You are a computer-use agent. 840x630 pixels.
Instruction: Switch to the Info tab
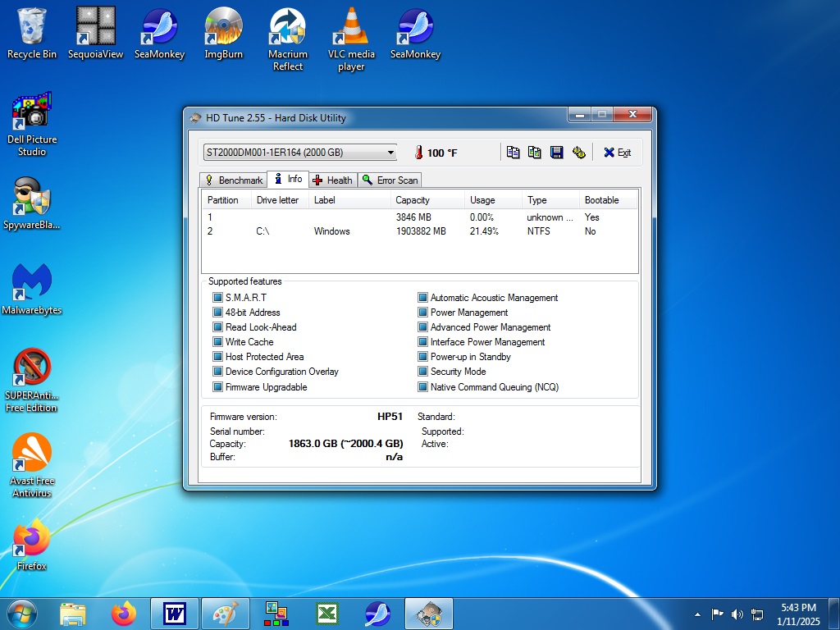pos(288,179)
